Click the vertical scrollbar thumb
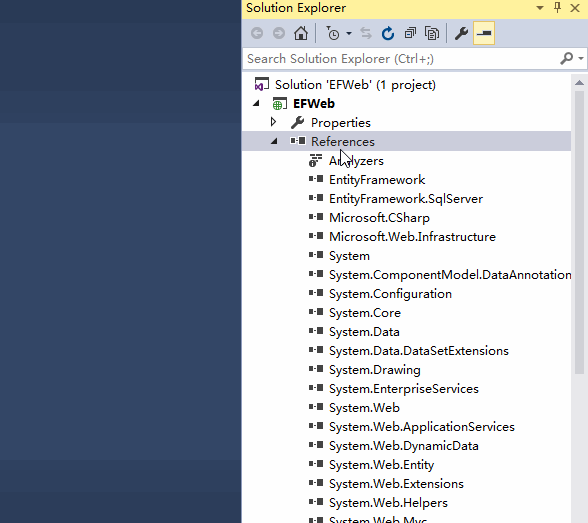 pos(579,232)
